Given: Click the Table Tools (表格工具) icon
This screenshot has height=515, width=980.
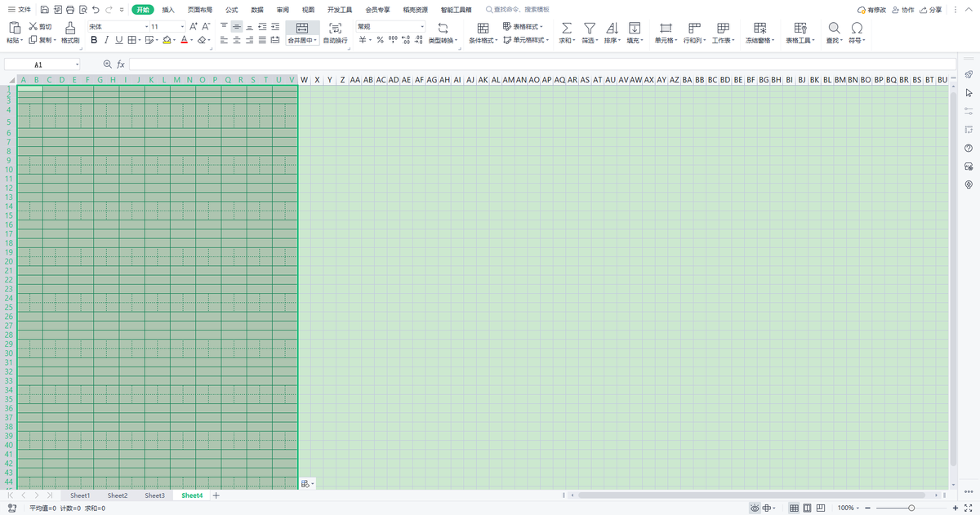Looking at the screenshot, I should coord(800,28).
